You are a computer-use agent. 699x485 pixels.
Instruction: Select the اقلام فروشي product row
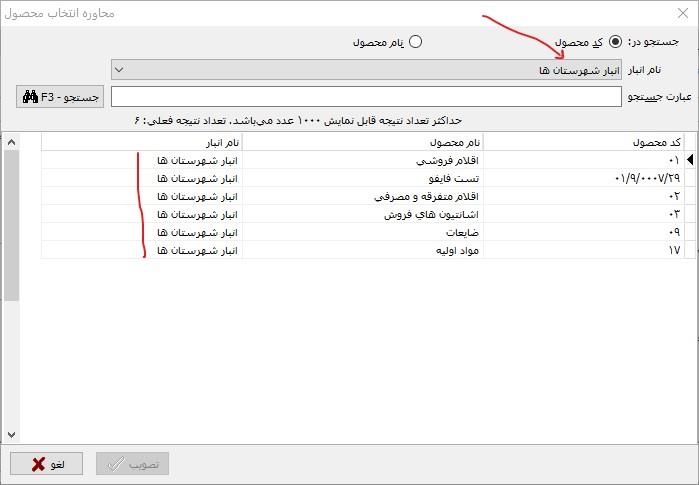pyautogui.click(x=362, y=160)
